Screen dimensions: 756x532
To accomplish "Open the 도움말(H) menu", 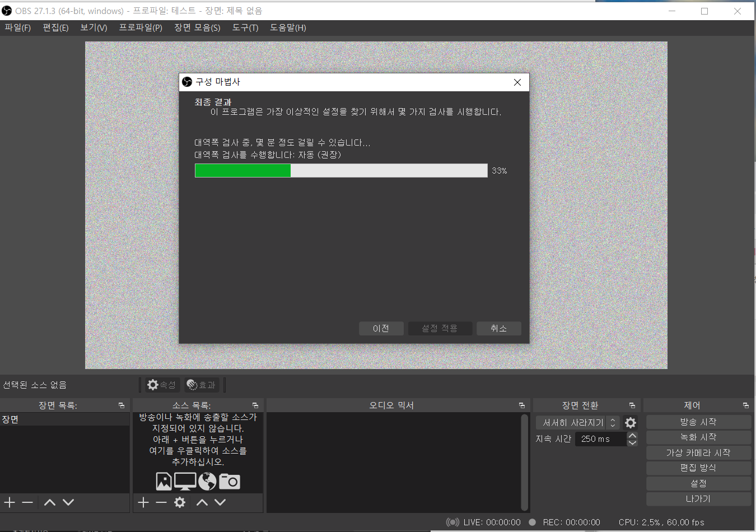I will 288,27.
